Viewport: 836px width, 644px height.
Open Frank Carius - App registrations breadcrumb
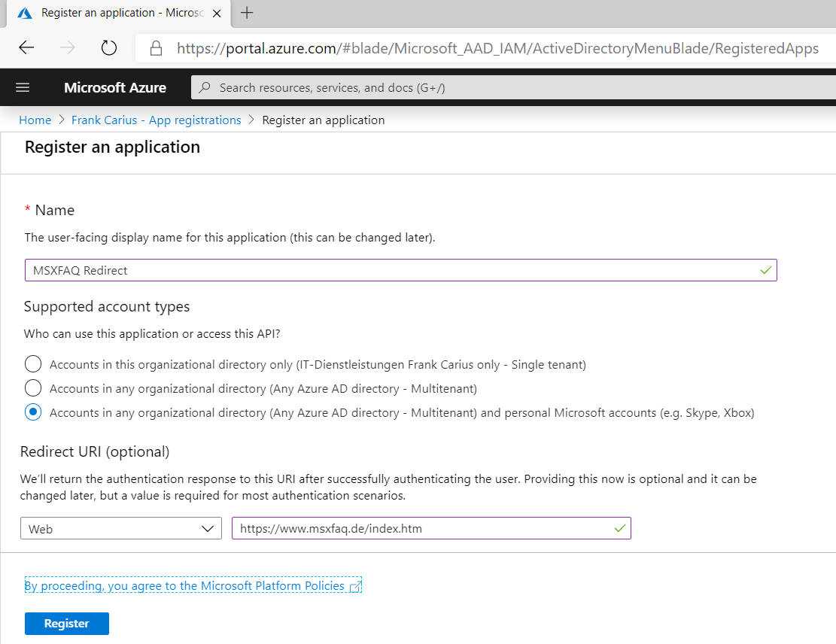pyautogui.click(x=157, y=120)
